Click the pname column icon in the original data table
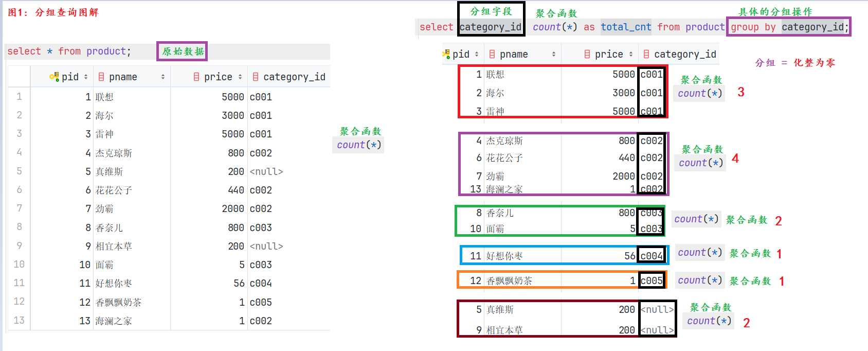The image size is (868, 351). [101, 77]
